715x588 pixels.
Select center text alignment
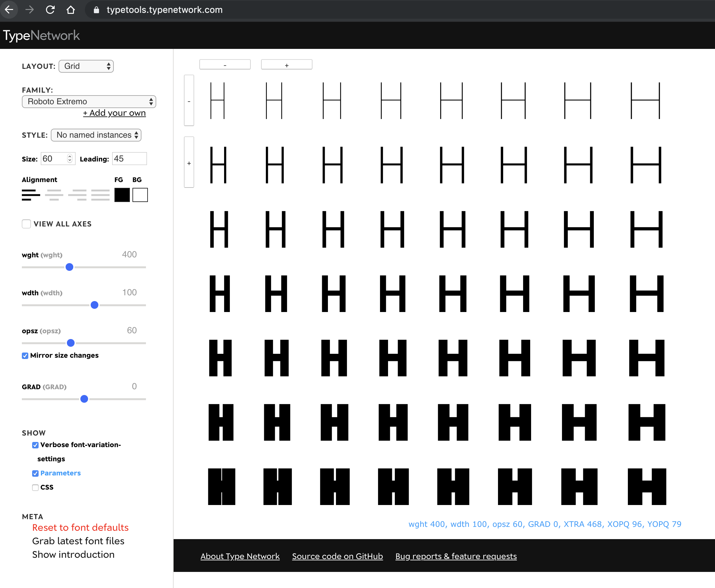tap(54, 195)
